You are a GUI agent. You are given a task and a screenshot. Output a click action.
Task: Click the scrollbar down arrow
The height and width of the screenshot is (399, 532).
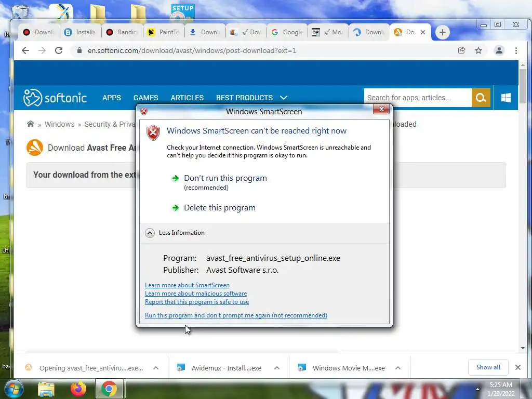tap(523, 348)
